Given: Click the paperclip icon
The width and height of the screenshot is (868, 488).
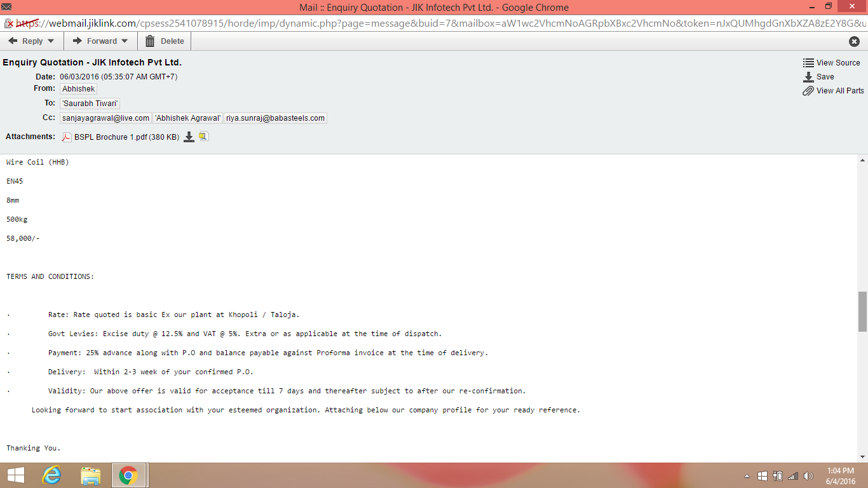Looking at the screenshot, I should pos(808,91).
